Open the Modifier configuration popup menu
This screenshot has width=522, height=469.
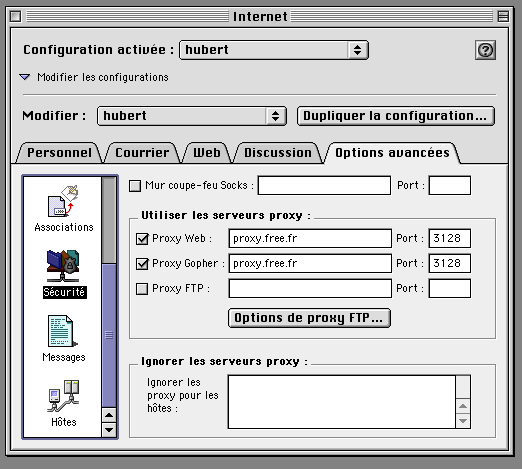pyautogui.click(x=192, y=116)
